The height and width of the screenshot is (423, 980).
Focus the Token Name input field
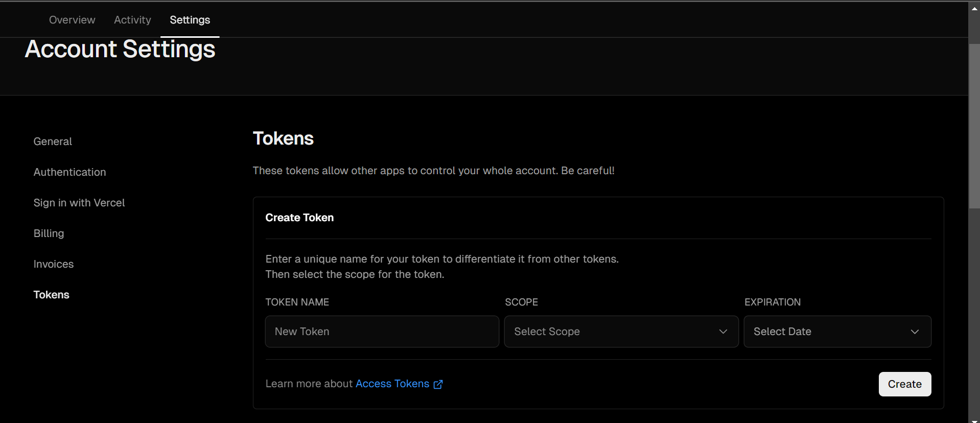coord(382,332)
